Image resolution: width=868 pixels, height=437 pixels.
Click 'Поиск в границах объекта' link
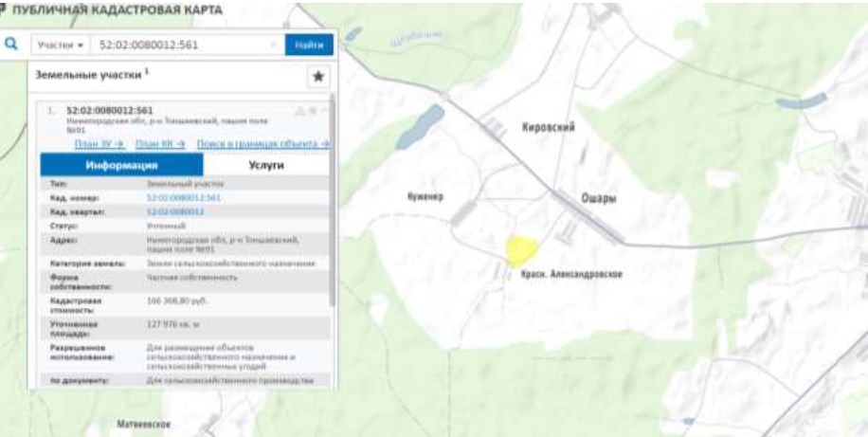point(262,144)
